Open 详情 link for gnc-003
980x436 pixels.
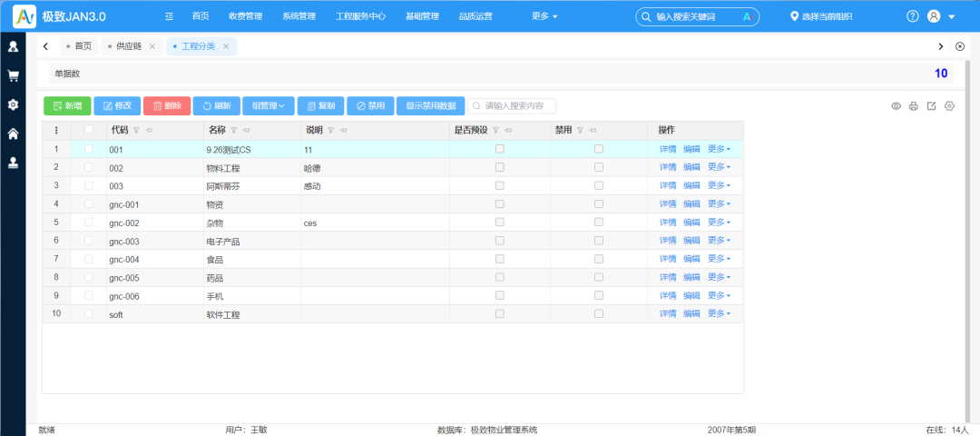click(x=668, y=240)
